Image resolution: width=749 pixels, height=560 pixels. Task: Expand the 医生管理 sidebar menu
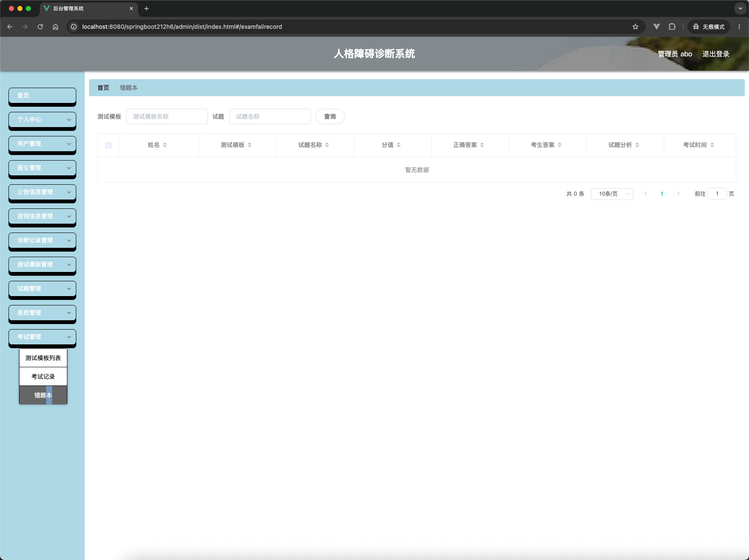[x=42, y=168]
